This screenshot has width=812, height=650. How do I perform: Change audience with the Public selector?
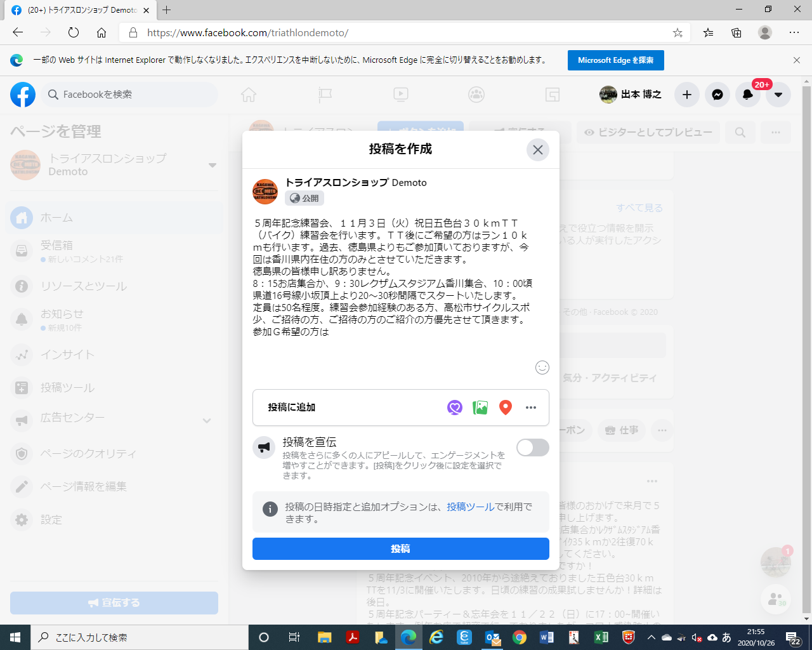(x=304, y=198)
